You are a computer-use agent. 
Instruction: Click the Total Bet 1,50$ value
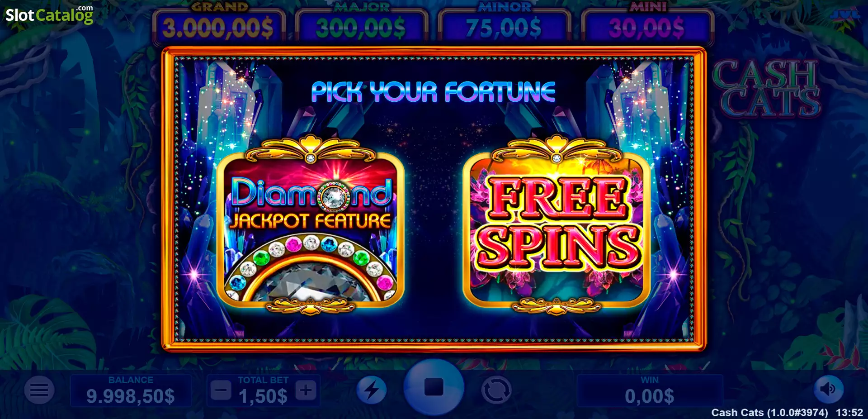click(x=263, y=397)
